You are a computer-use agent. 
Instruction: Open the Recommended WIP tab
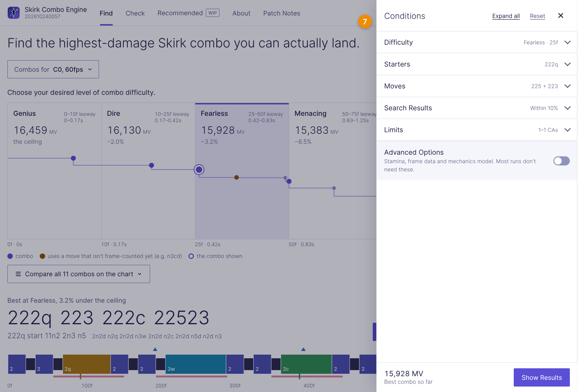click(x=188, y=13)
